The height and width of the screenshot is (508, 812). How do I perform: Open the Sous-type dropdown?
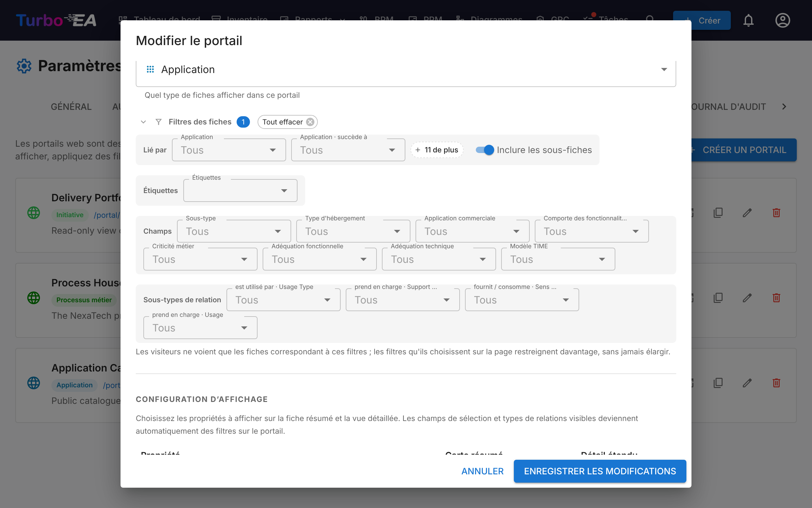point(234,231)
